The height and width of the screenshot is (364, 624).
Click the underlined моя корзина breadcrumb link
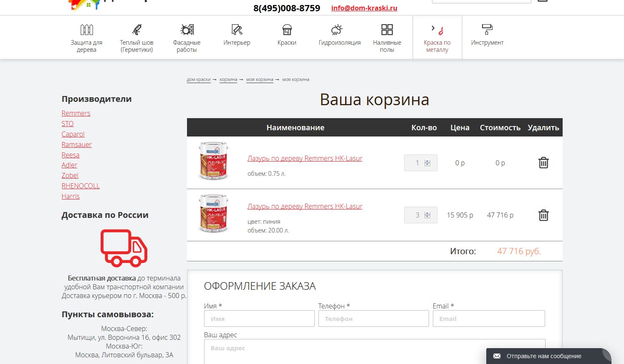tap(260, 80)
